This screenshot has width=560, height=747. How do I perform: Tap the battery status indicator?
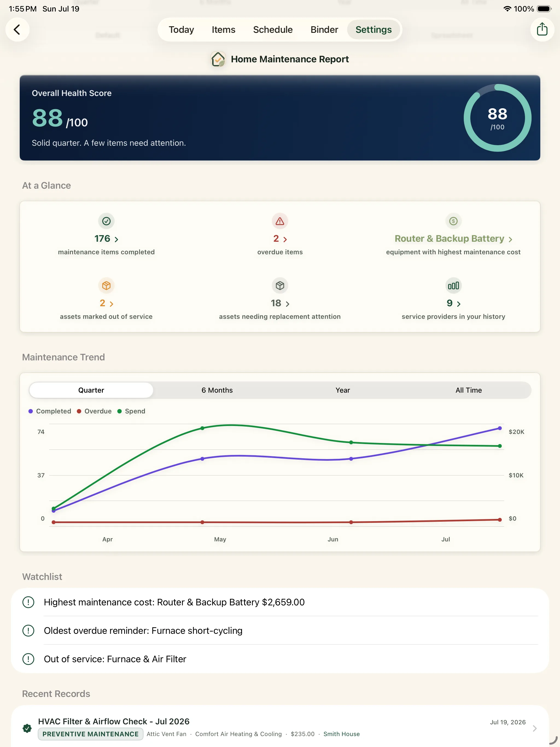(x=544, y=9)
